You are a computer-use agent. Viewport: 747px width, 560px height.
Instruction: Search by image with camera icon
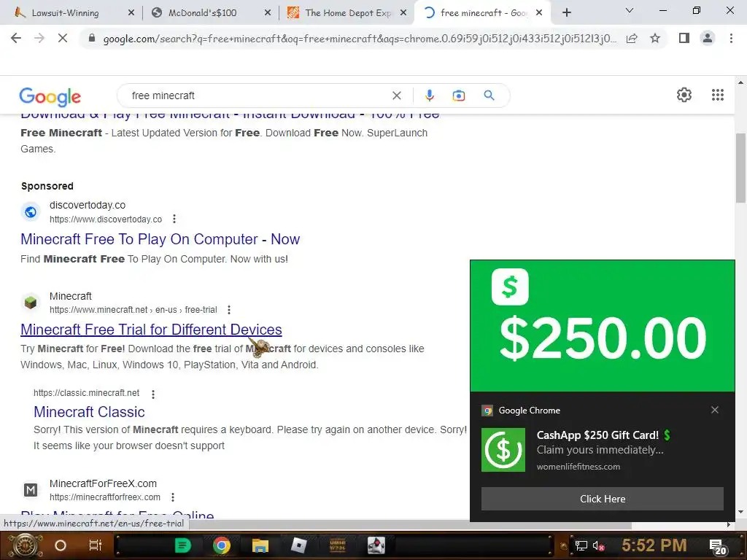(459, 96)
